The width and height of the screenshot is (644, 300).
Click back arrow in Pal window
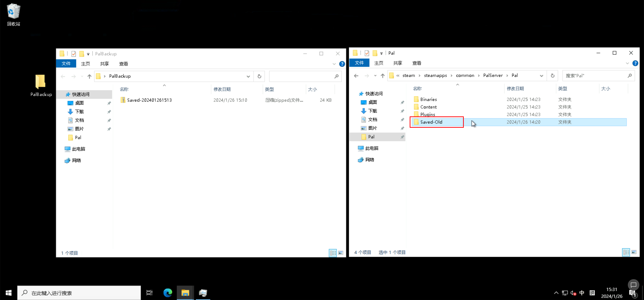point(356,75)
